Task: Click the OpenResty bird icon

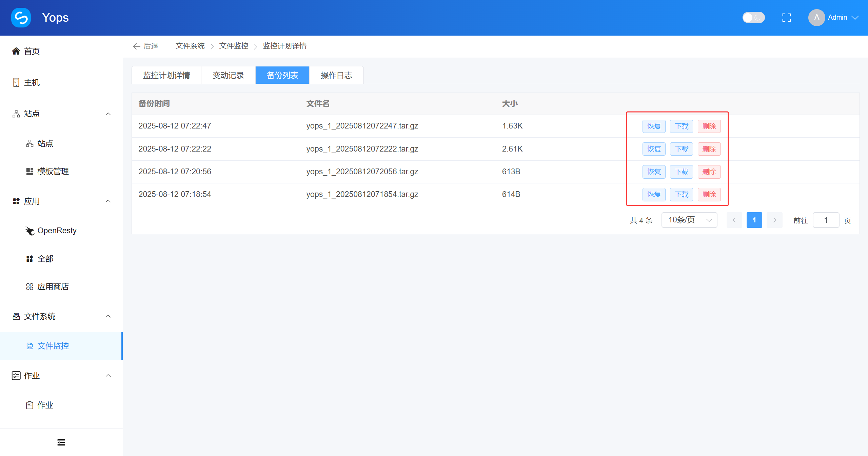Action: click(30, 231)
